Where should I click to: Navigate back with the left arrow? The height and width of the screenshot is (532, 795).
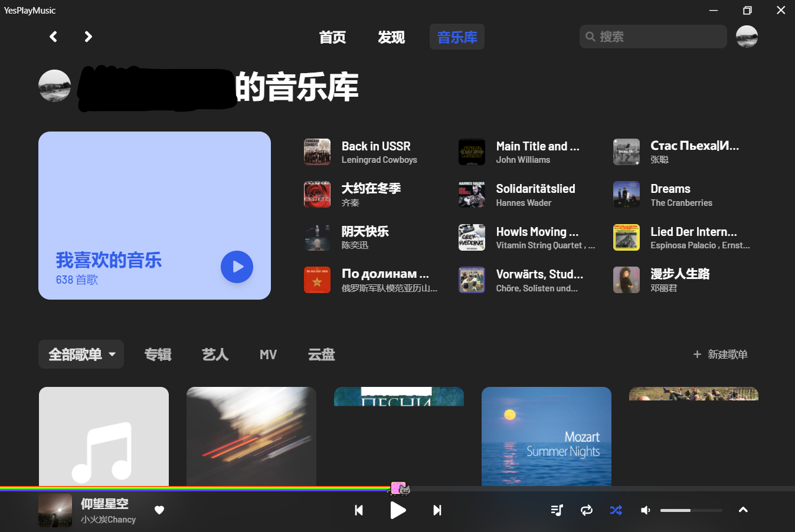pos(53,37)
